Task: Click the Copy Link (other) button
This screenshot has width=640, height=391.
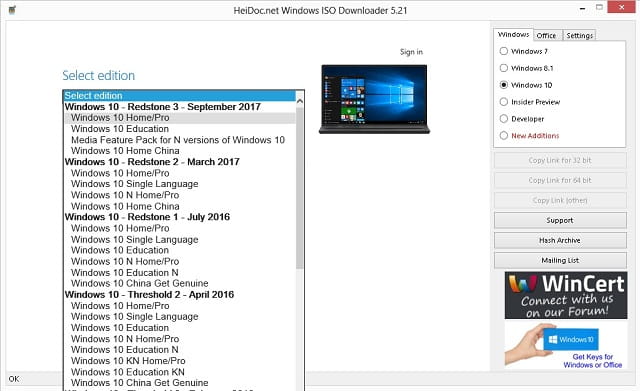Action: pyautogui.click(x=560, y=200)
